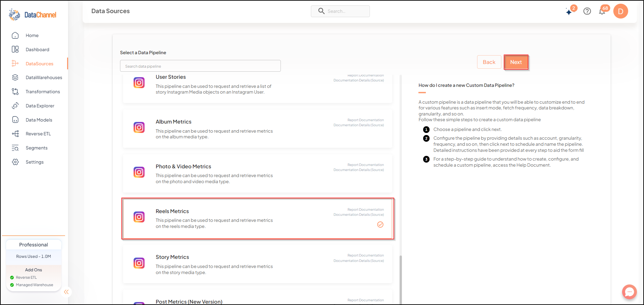644x305 pixels.
Task: Click the Next button
Action: click(516, 62)
